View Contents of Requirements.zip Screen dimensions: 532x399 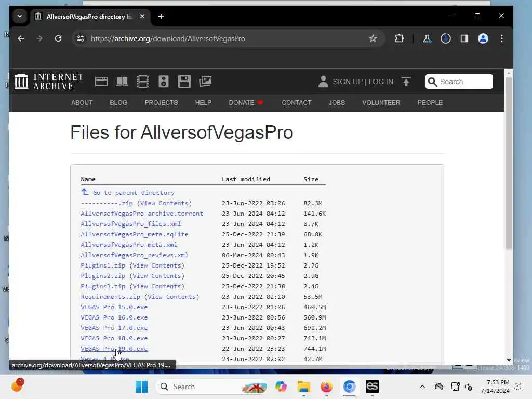172,297
